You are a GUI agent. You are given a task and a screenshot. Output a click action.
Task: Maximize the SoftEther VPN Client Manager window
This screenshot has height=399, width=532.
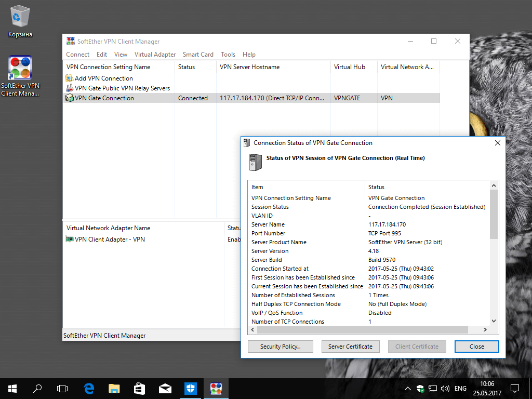click(x=434, y=41)
